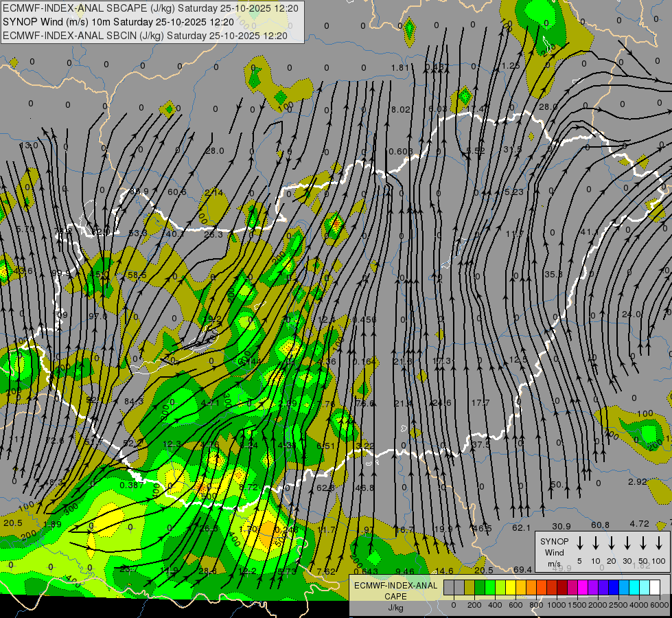
Task: Click the 69.4 value on the map
Action: 522,569
